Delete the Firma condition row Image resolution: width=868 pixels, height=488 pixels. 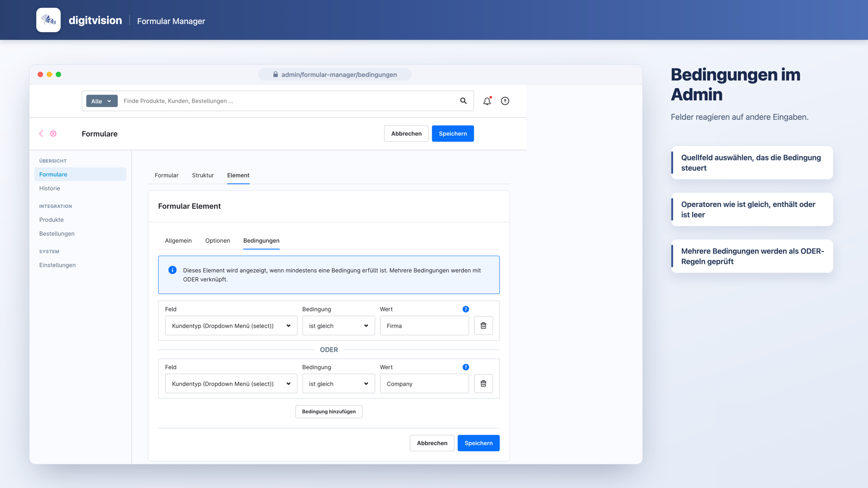[x=483, y=326]
